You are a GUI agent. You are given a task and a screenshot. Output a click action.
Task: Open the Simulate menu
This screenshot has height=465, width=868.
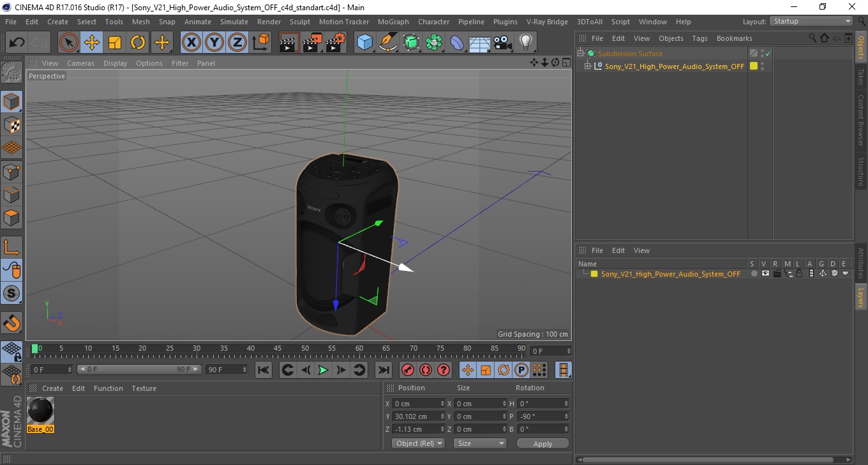tap(234, 22)
